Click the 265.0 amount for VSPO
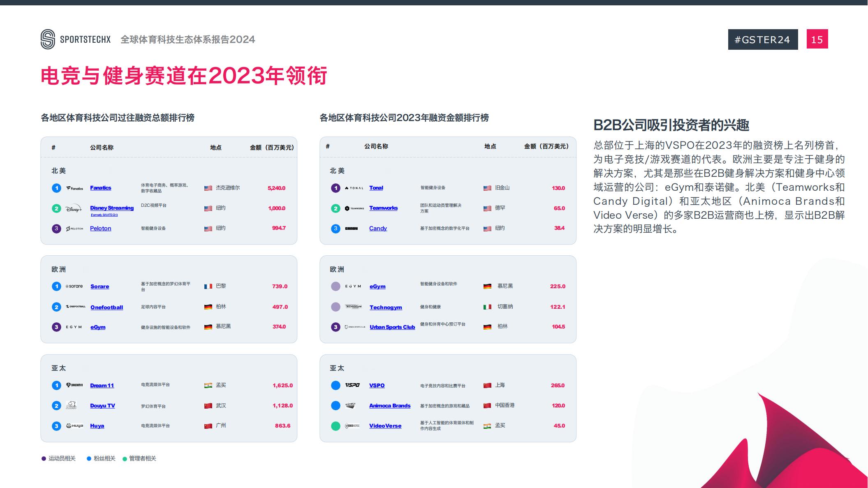Image resolution: width=868 pixels, height=488 pixels. coord(558,385)
